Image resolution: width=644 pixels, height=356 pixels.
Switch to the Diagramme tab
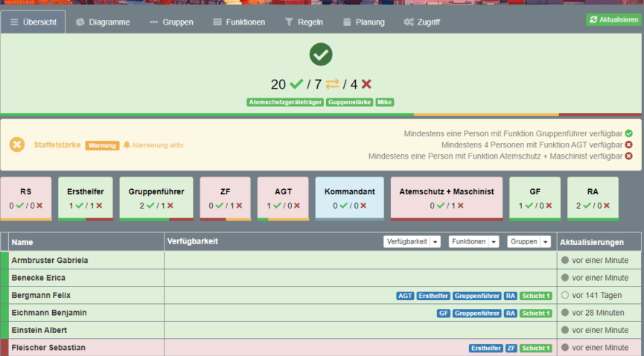pos(103,22)
